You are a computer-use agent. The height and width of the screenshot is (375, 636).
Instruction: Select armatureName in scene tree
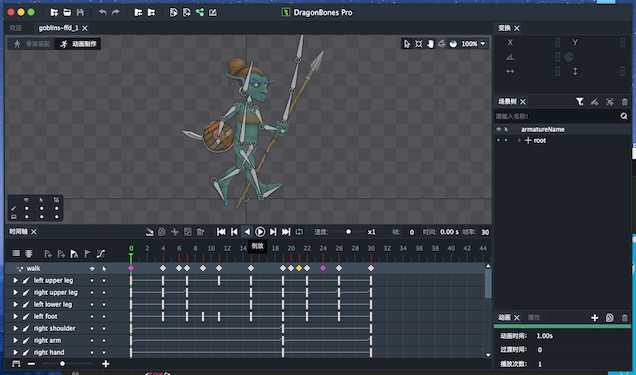[543, 129]
